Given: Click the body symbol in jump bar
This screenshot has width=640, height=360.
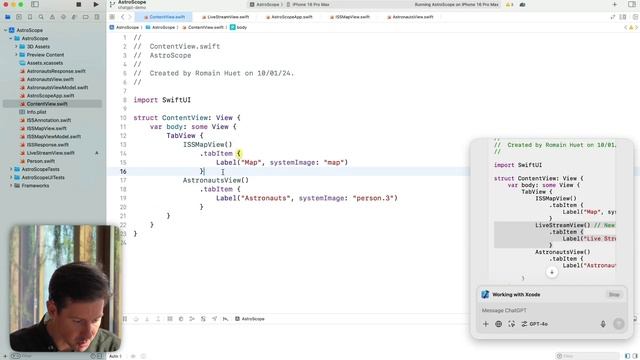Looking at the screenshot, I should pyautogui.click(x=238, y=27).
